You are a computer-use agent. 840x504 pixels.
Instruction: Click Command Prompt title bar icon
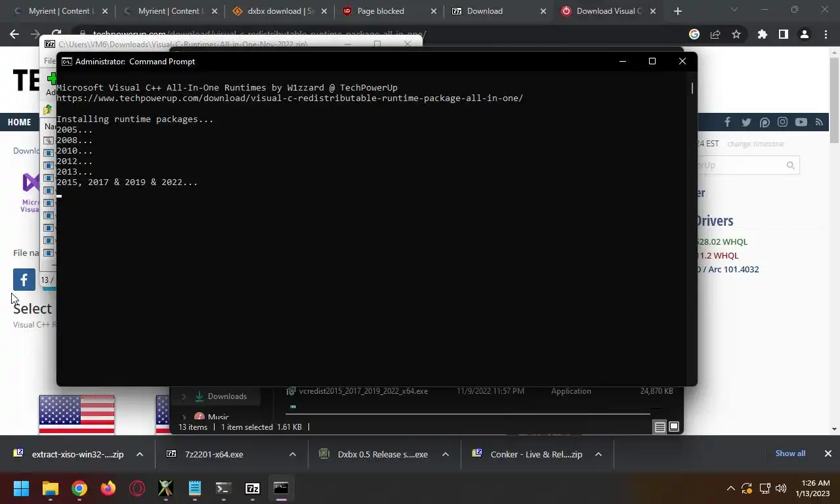[x=67, y=62]
